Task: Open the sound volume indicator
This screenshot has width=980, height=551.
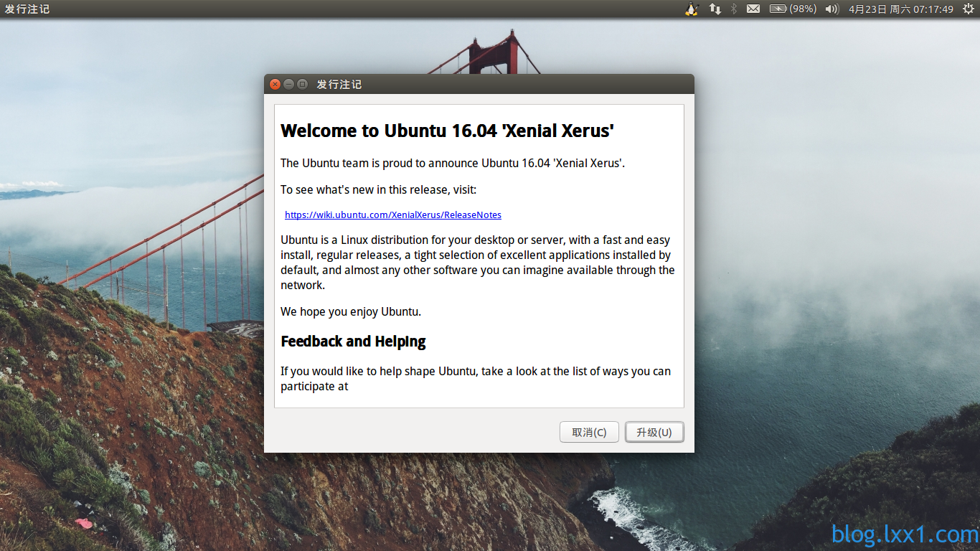Action: [832, 9]
